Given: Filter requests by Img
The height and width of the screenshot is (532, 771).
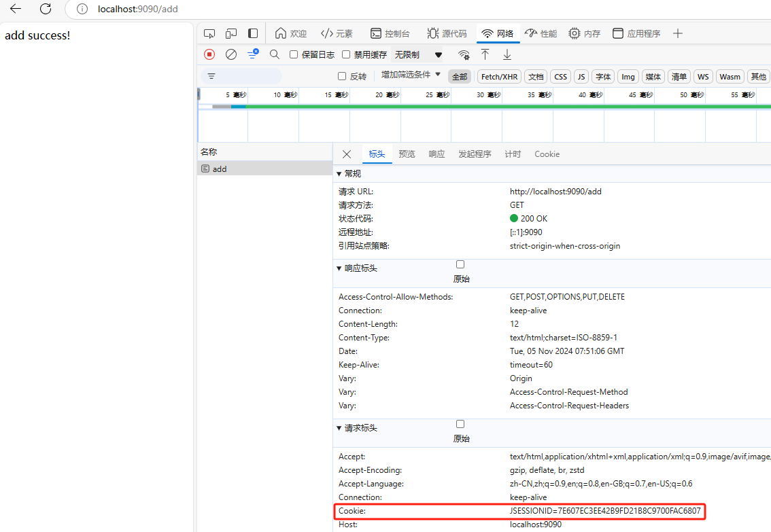Looking at the screenshot, I should 628,77.
